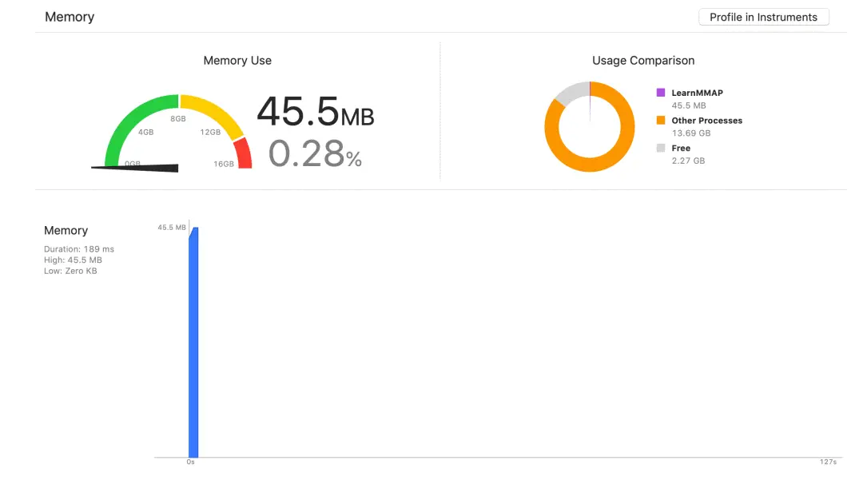
Task: Click the Profile in Instruments button
Action: [x=763, y=17]
